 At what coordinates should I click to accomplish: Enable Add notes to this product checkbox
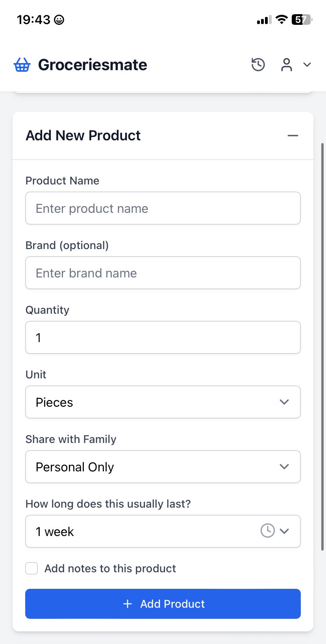pyautogui.click(x=31, y=568)
